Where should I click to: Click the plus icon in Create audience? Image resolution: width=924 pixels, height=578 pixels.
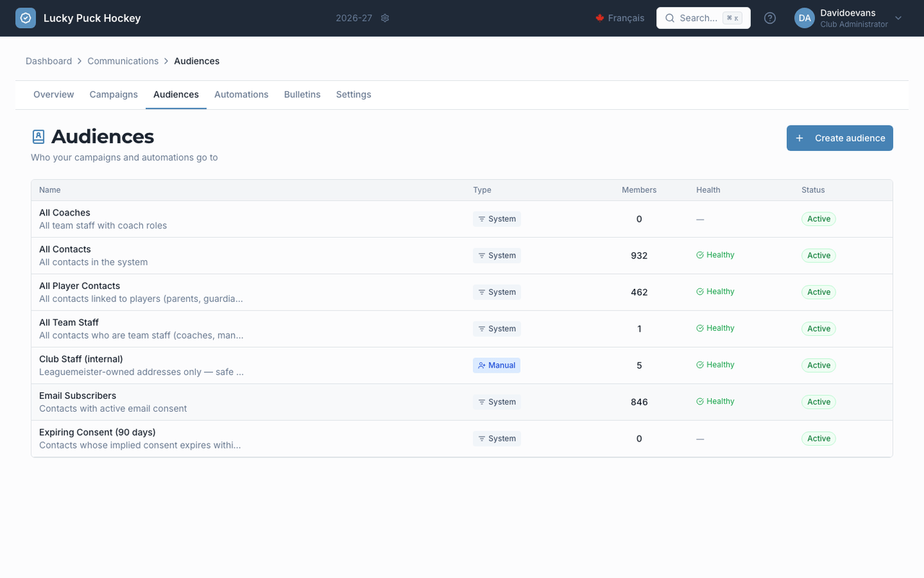tap(799, 138)
